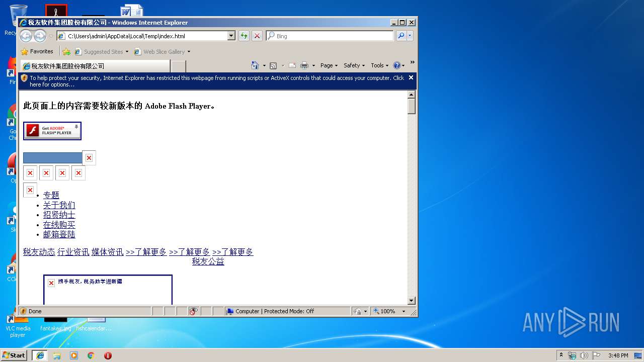Click the broken image beside the blue bar
The width and height of the screenshot is (644, 362).
89,158
